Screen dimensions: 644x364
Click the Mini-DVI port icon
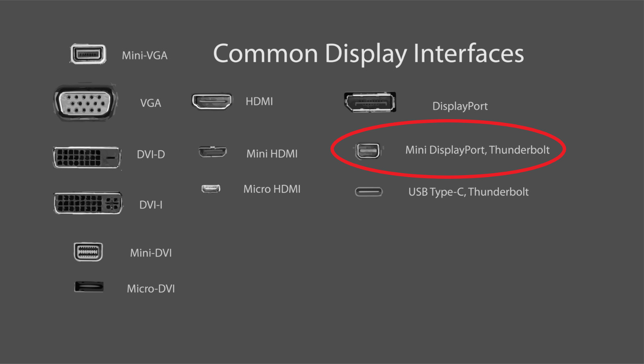point(88,252)
